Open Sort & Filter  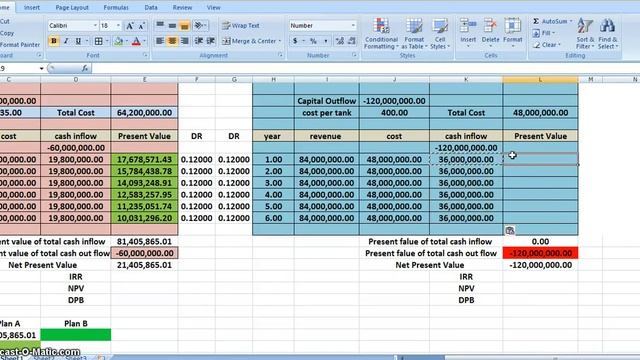pyautogui.click(x=585, y=34)
